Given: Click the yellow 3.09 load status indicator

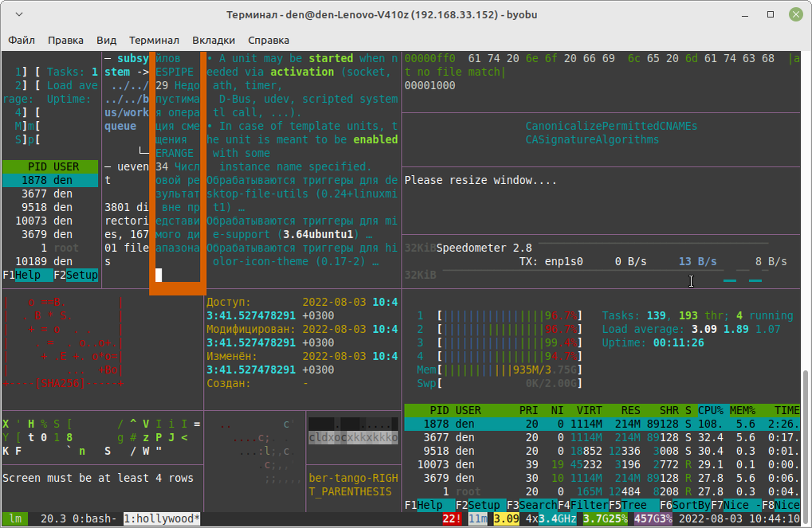Looking at the screenshot, I should click(506, 518).
